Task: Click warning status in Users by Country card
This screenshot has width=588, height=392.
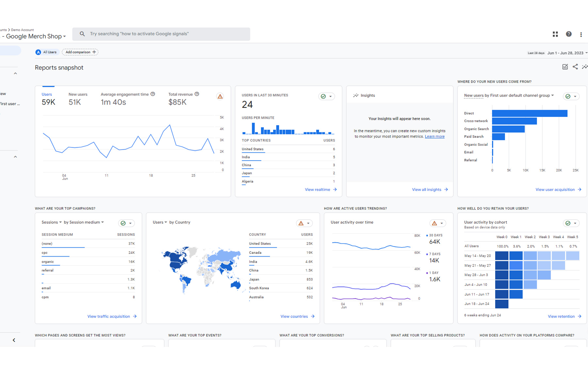Action: [x=301, y=223]
